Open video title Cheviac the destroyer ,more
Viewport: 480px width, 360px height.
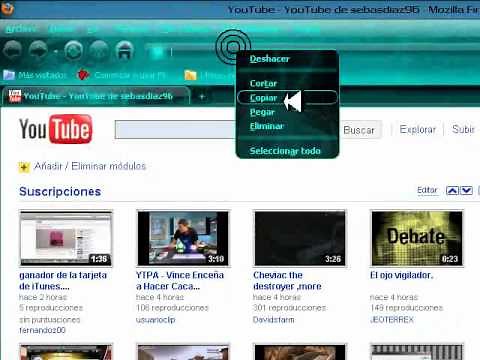click(x=287, y=281)
